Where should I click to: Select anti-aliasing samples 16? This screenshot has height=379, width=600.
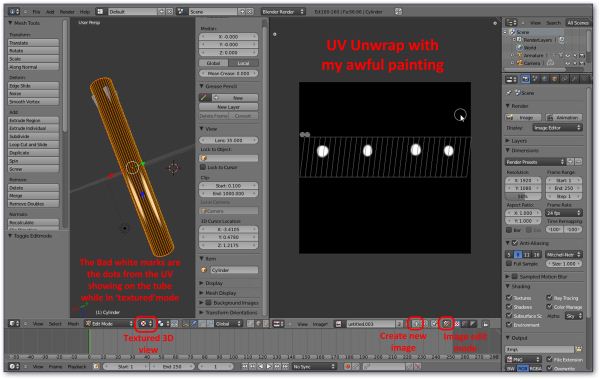tap(536, 254)
